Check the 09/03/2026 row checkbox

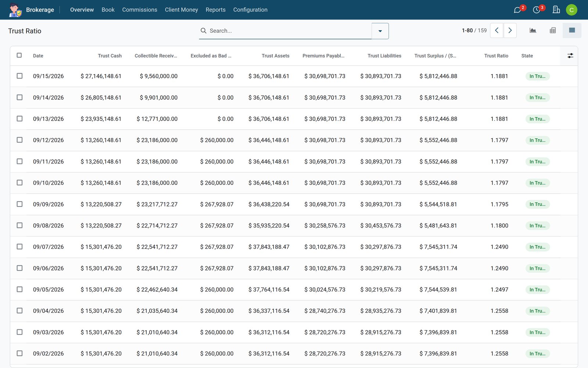[19, 332]
